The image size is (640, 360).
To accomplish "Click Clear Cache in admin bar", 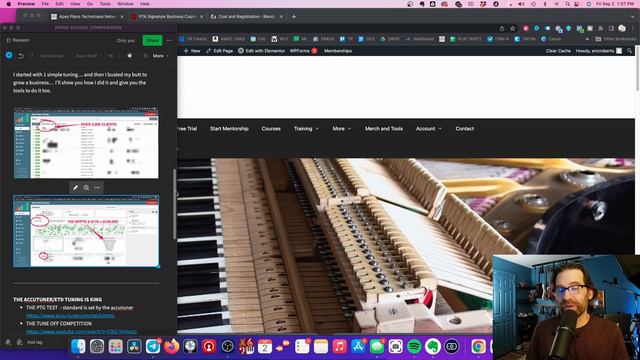I will coord(558,51).
